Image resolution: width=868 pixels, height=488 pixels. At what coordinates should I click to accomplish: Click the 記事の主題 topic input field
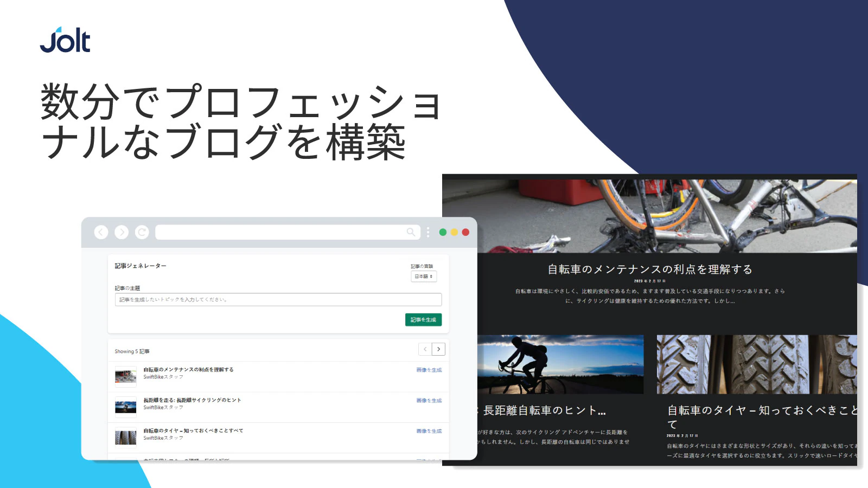(278, 299)
